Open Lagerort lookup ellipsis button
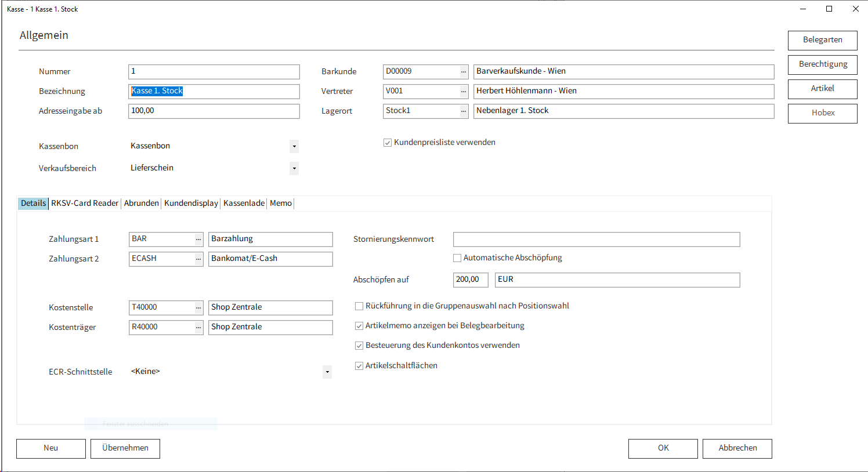Screen dimensions: 868x472 (x=464, y=111)
